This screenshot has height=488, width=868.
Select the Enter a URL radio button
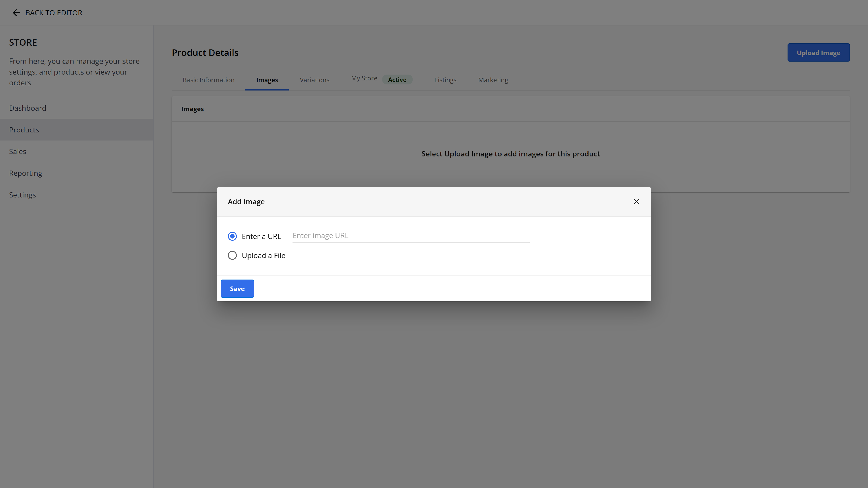pyautogui.click(x=232, y=236)
